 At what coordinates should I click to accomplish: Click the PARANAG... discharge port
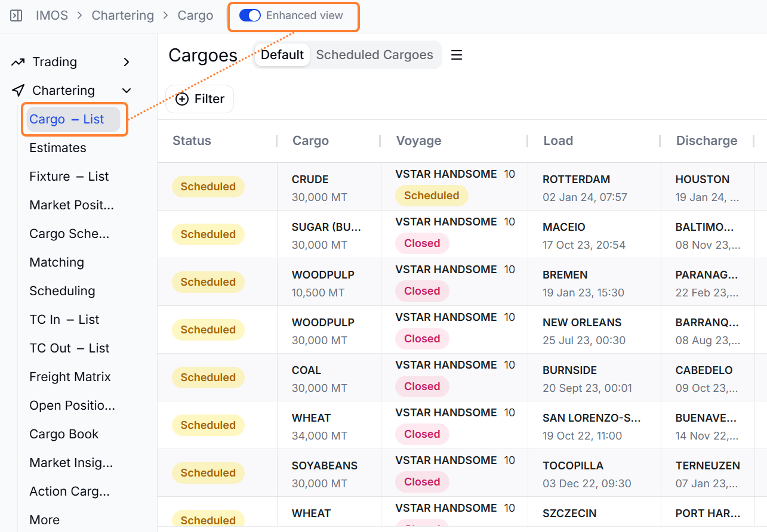[x=707, y=275]
